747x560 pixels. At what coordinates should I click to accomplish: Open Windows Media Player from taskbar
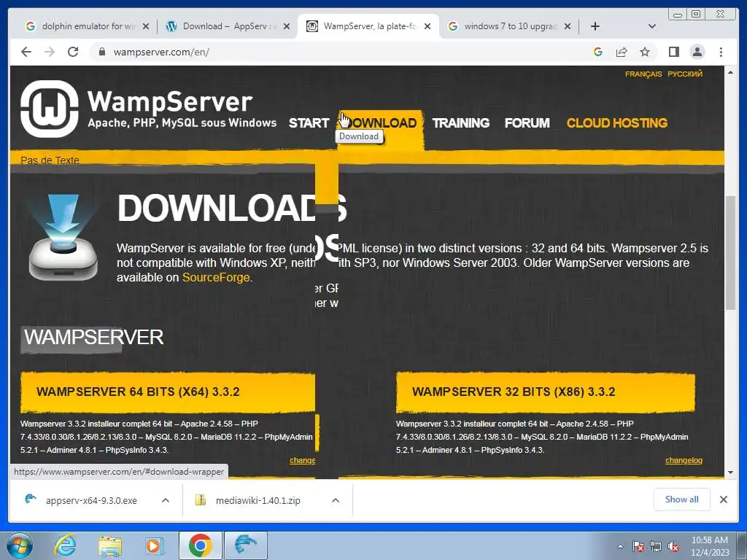(x=153, y=545)
